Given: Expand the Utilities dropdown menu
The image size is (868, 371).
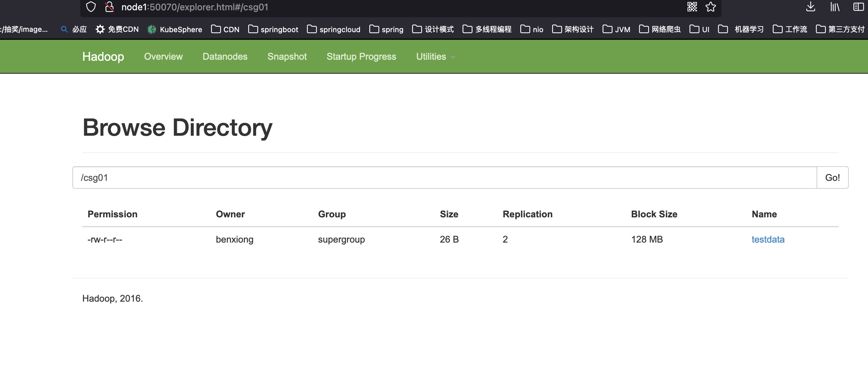Looking at the screenshot, I should click(435, 57).
